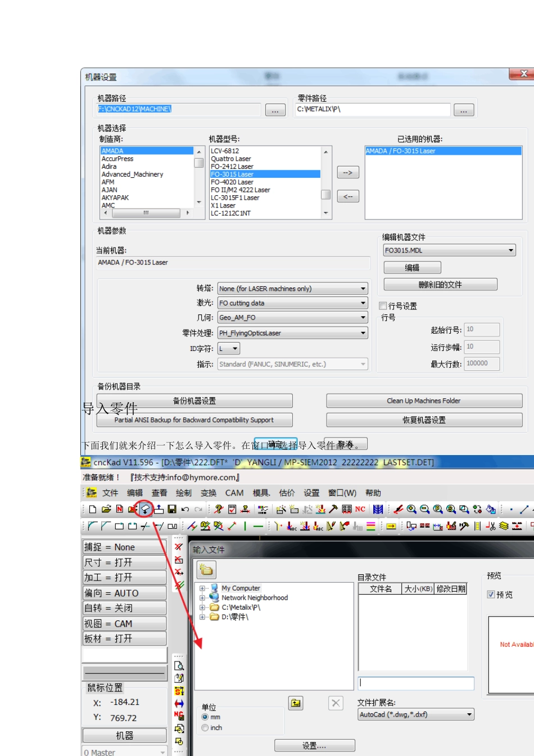The width and height of the screenshot is (534, 756).
Task: Click the blue sheet nesting icon
Action: click(378, 510)
